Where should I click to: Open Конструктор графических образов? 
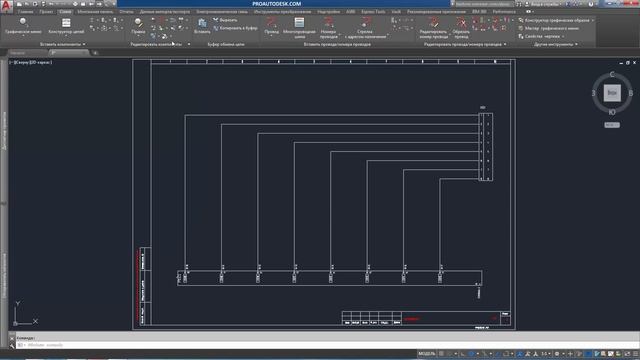tap(554, 20)
